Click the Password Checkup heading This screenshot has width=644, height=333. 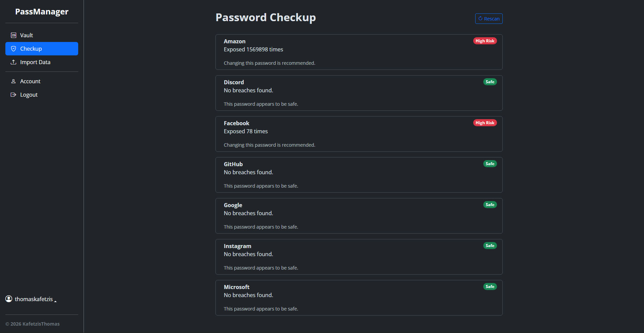click(x=265, y=17)
